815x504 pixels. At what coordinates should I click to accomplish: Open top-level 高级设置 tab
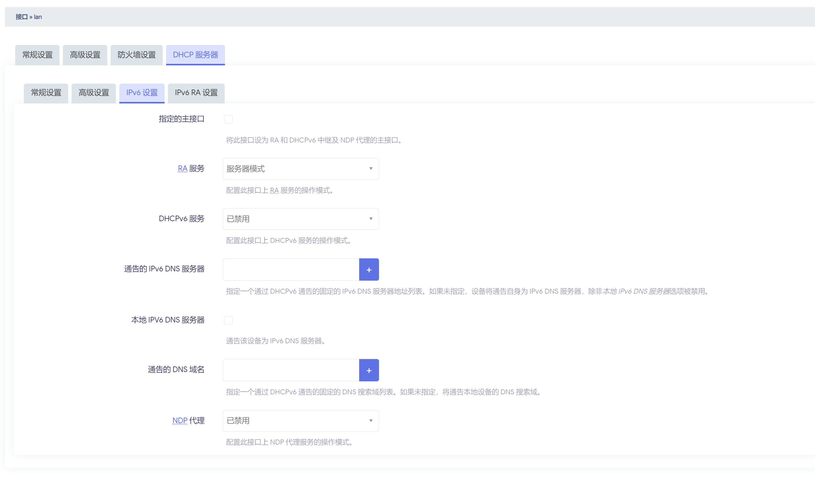85,55
